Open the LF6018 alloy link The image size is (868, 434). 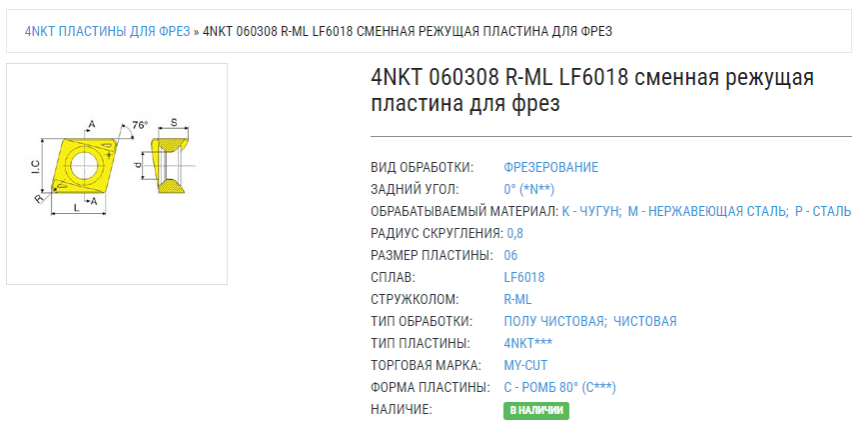click(524, 277)
